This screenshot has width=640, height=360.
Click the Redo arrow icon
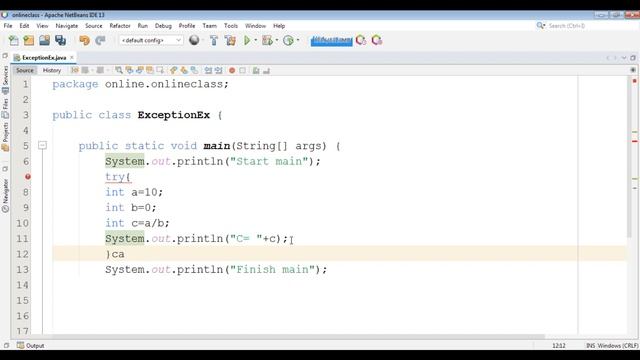(100, 40)
